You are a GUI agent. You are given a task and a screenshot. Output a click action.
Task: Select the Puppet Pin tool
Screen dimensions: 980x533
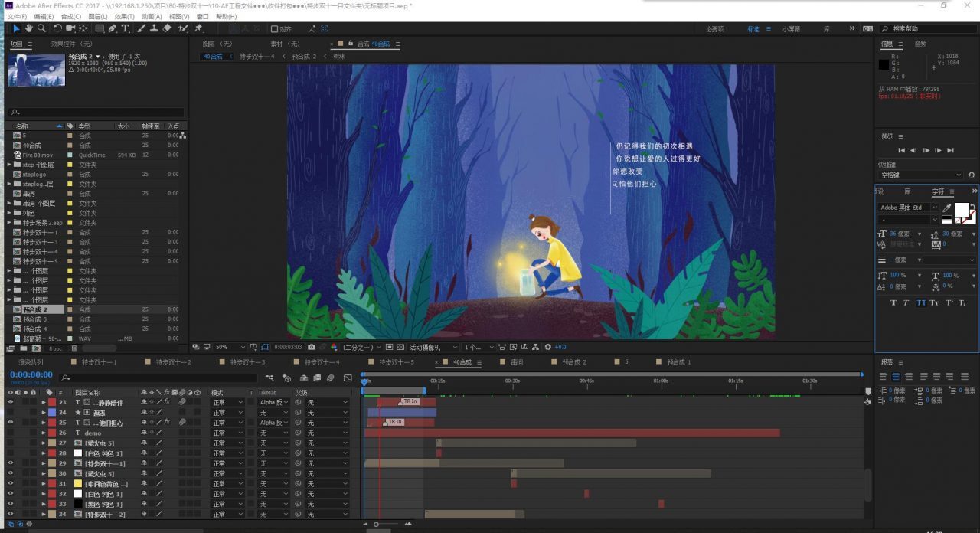pos(199,28)
